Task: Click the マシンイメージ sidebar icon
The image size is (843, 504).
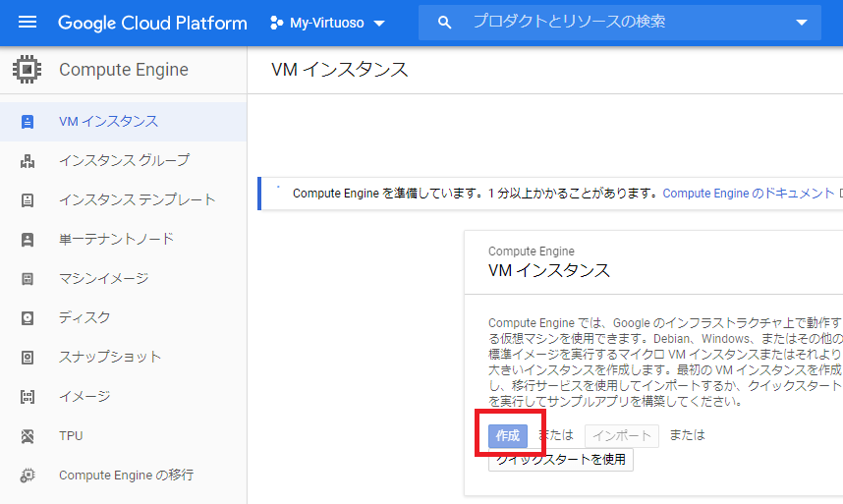Action: 27,278
